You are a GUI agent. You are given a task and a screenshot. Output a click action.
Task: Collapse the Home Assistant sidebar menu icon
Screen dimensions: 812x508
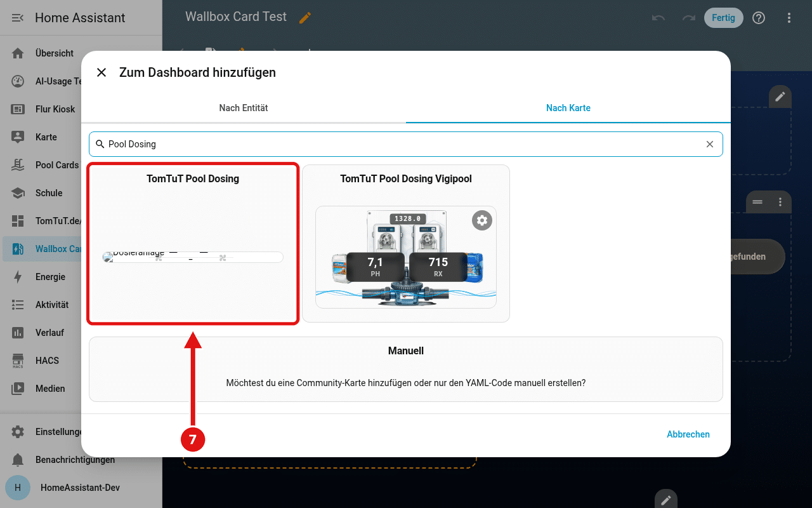(x=18, y=18)
